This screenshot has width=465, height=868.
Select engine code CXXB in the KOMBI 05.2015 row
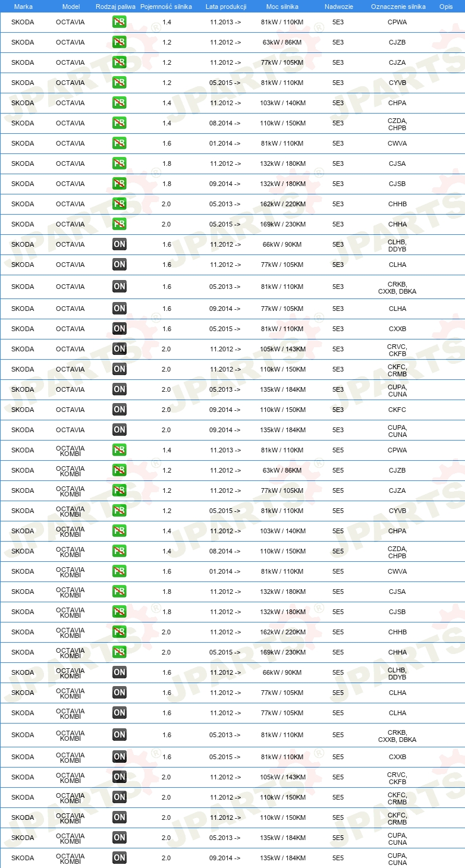(397, 757)
